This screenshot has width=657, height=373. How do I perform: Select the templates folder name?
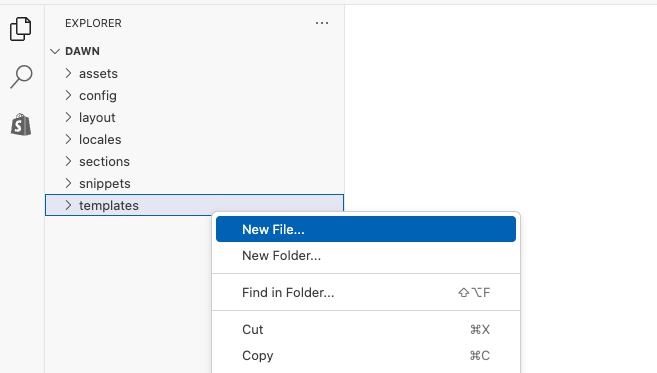(x=109, y=205)
